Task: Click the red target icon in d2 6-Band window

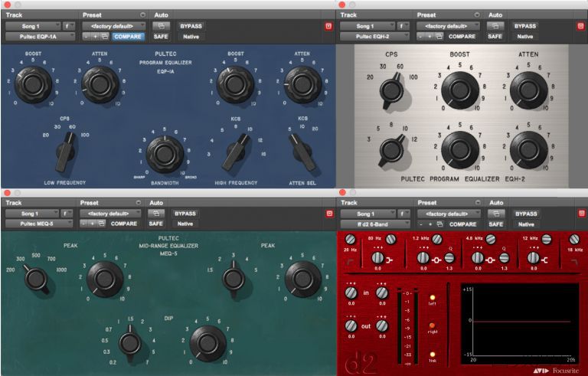Action: 582,214
